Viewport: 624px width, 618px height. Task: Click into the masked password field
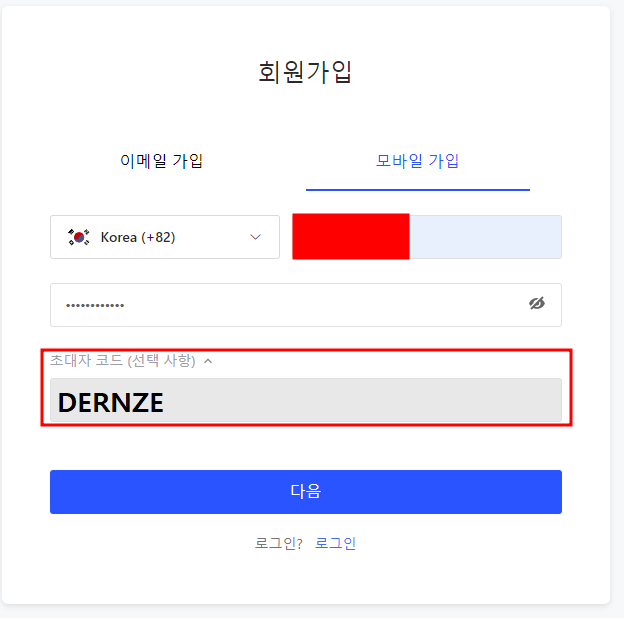306,305
